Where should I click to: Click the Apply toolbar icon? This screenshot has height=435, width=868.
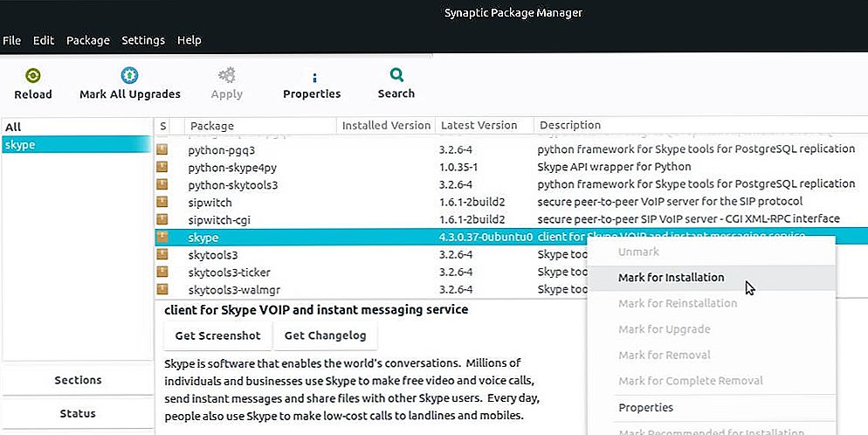[x=226, y=75]
